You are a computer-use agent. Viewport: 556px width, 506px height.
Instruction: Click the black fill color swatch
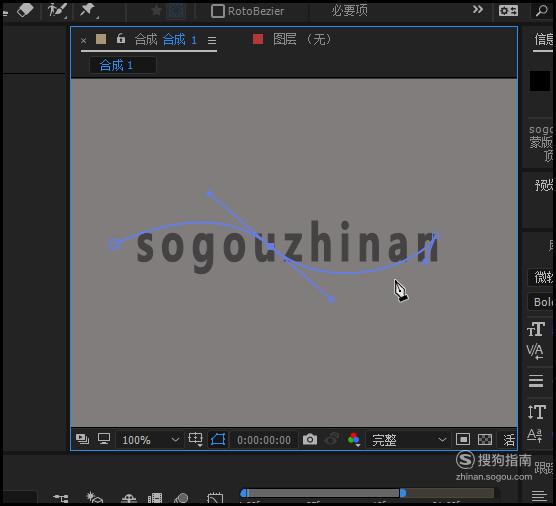click(x=540, y=81)
